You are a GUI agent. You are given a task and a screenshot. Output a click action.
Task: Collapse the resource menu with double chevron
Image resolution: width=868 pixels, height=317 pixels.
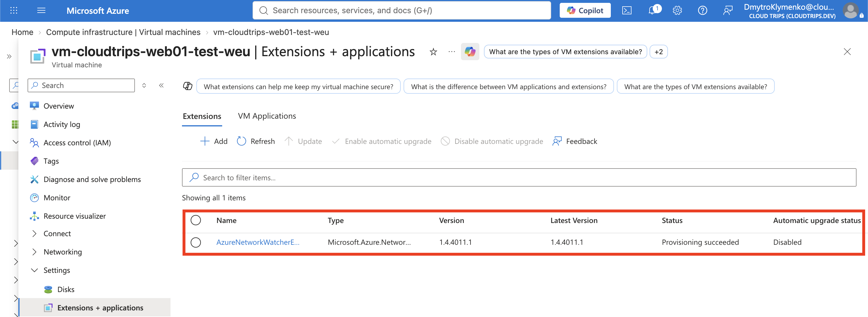click(161, 85)
